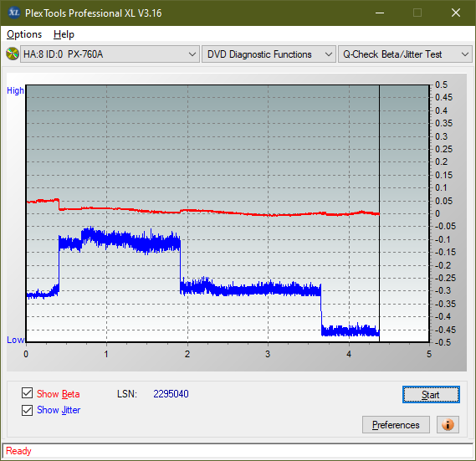476x461 pixels.
Task: Start the Beta/Jitter test
Action: click(x=431, y=395)
